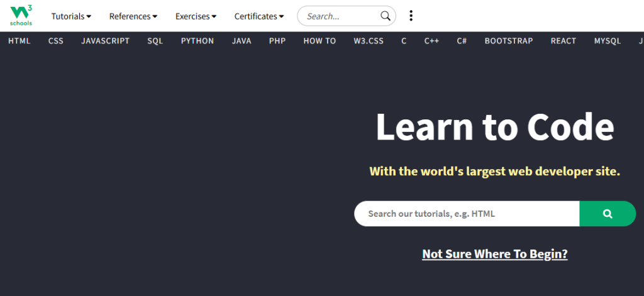The height and width of the screenshot is (296, 644).
Task: Open W3.CSS in the topic bar
Action: [369, 41]
